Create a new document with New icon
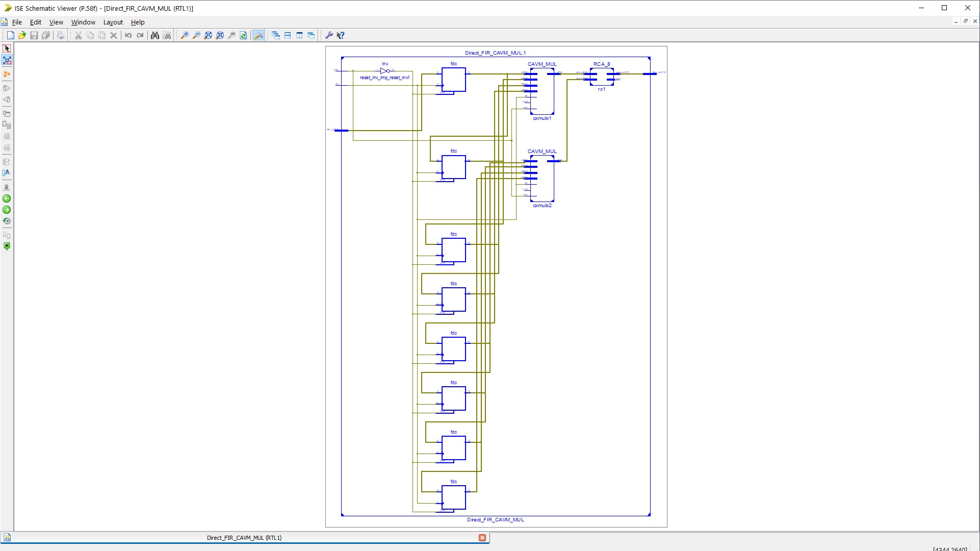Image resolution: width=980 pixels, height=551 pixels. 10,35
